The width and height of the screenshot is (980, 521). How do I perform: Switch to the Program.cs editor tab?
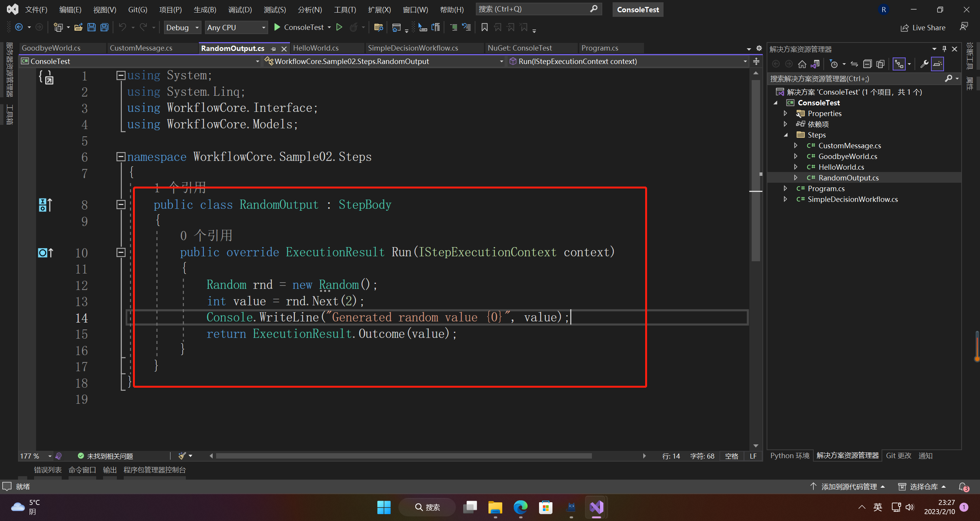point(600,48)
